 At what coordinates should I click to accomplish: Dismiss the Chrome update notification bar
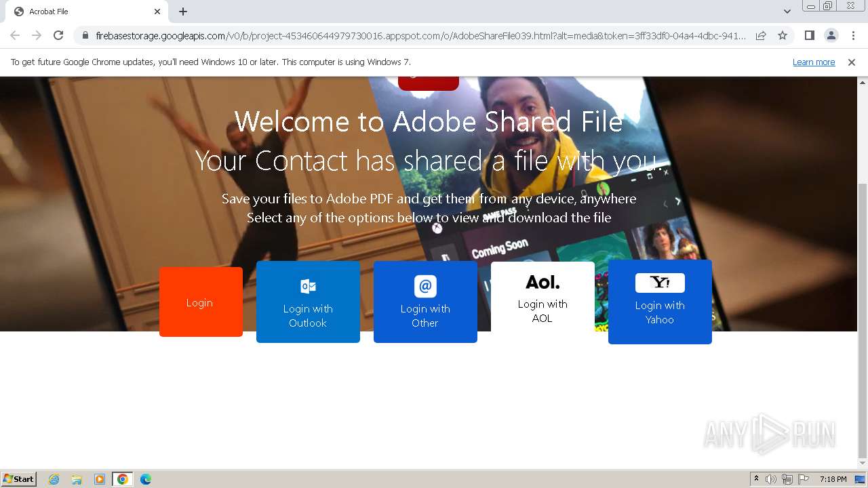[852, 62]
